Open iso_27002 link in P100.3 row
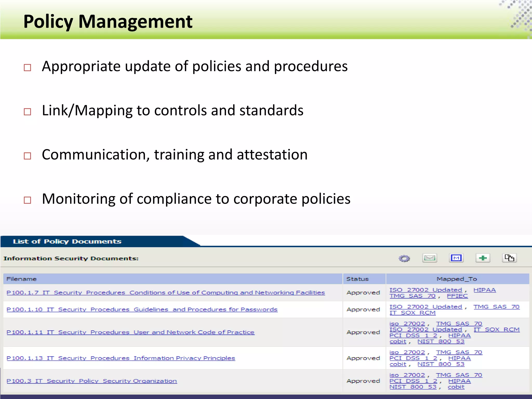 point(407,375)
